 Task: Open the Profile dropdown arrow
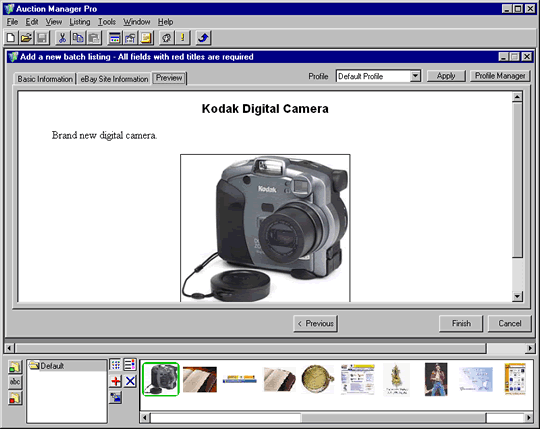click(x=415, y=76)
